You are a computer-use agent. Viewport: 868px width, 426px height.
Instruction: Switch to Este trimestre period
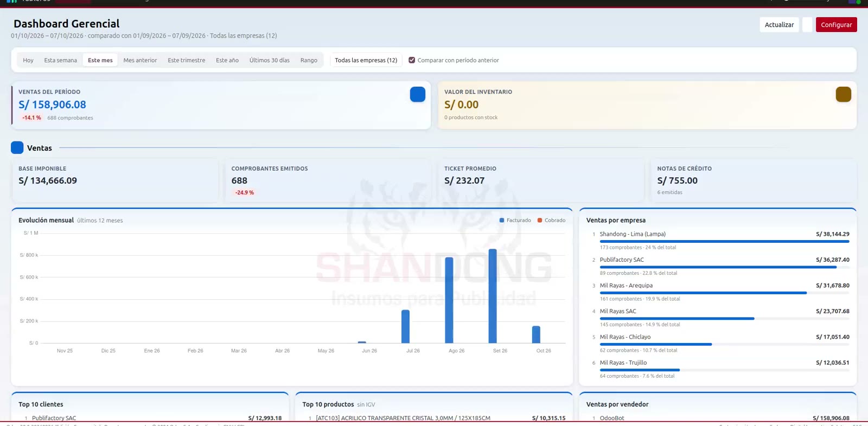pos(187,60)
